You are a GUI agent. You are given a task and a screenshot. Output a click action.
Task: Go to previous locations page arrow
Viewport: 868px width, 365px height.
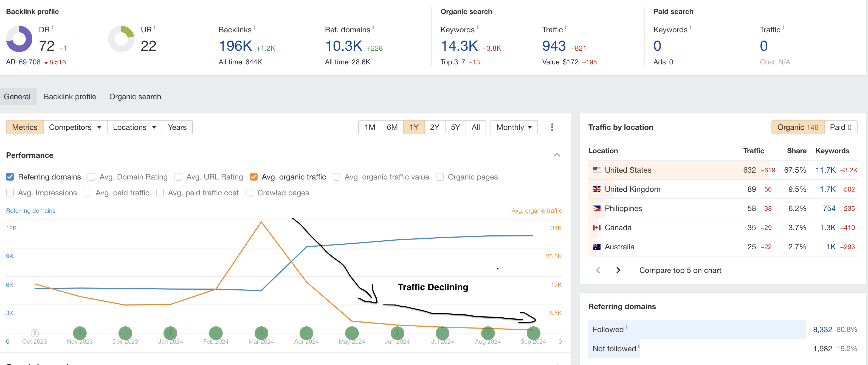pos(598,270)
